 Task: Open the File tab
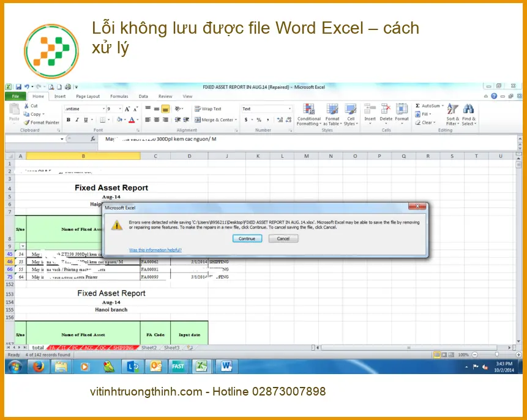click(15, 97)
